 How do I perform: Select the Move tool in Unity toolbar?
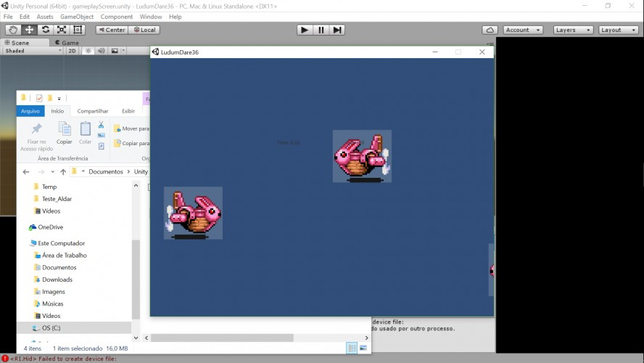[x=29, y=30]
